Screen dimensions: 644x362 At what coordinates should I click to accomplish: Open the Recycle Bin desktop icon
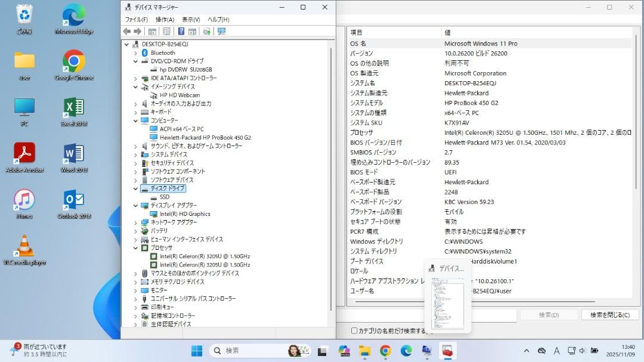[24, 19]
